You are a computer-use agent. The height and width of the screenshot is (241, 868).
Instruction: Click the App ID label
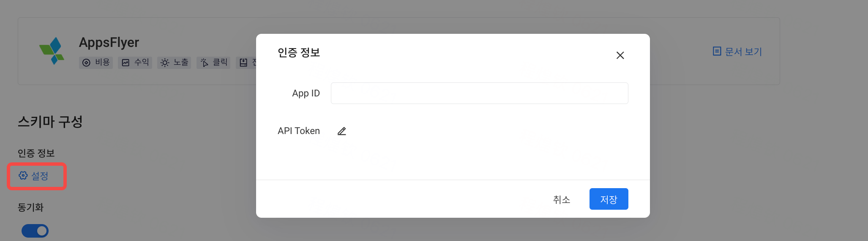click(x=306, y=93)
